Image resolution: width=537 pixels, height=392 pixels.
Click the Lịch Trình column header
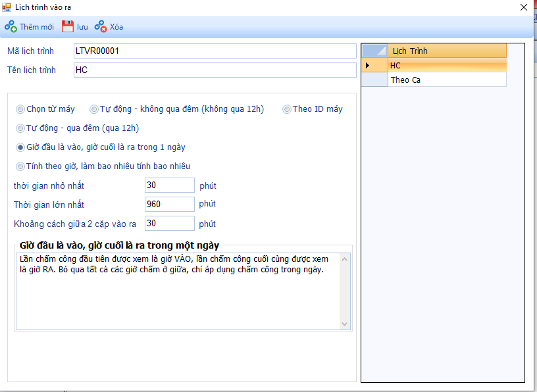(447, 51)
